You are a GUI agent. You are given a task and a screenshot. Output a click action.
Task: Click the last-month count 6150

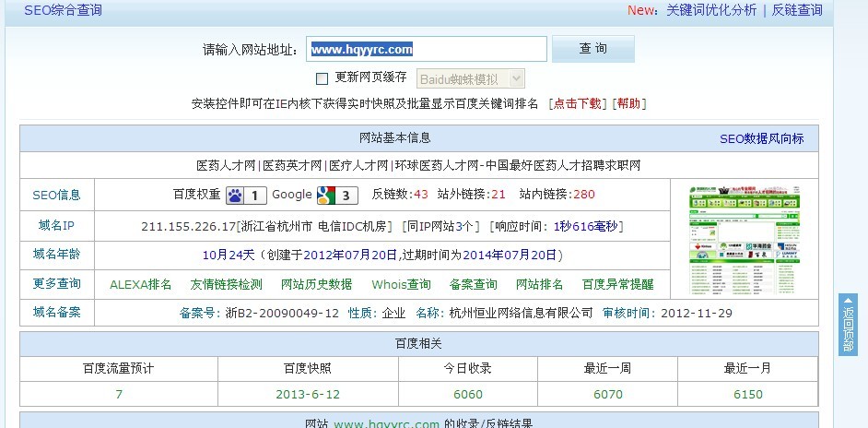748,394
